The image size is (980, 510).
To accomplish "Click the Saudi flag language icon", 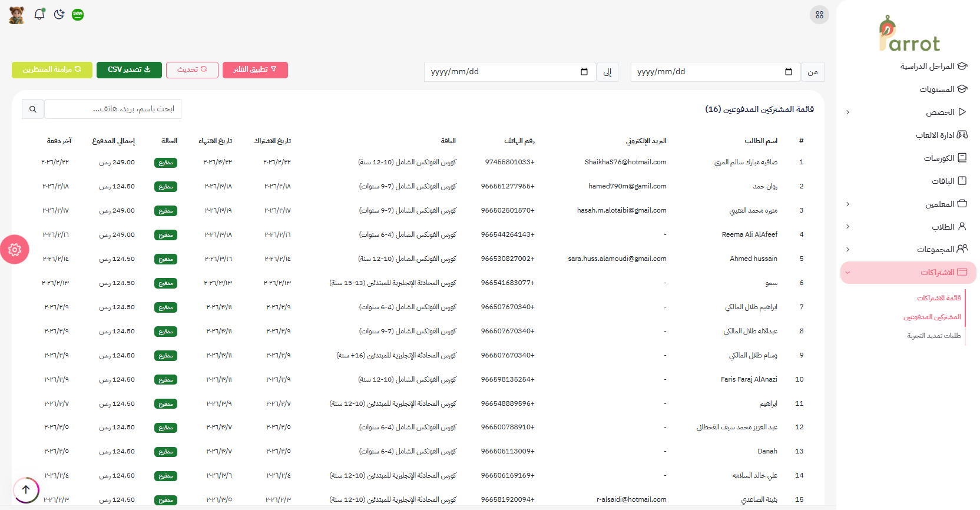I will 78,15.
